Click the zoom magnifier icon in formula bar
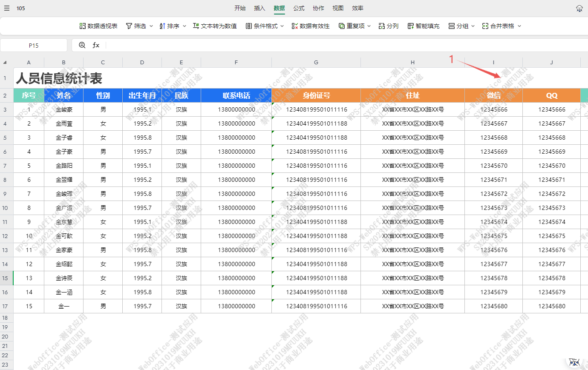Viewport: 588px width, 370px height. tap(82, 45)
